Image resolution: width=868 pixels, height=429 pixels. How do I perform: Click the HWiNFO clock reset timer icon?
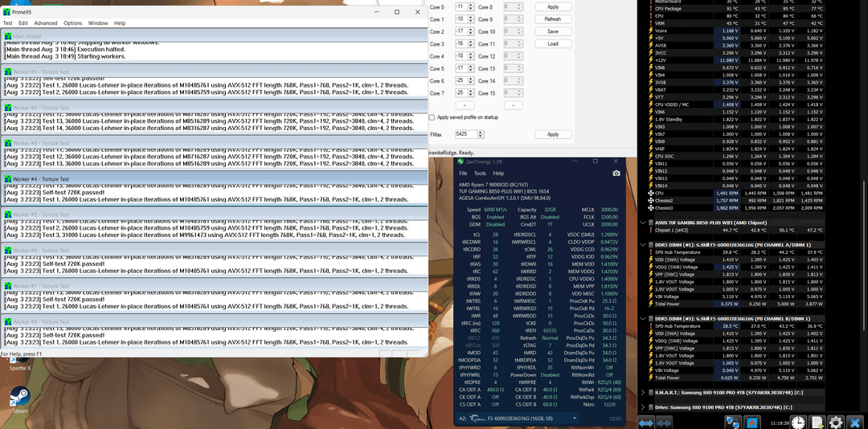pyautogui.click(x=798, y=422)
